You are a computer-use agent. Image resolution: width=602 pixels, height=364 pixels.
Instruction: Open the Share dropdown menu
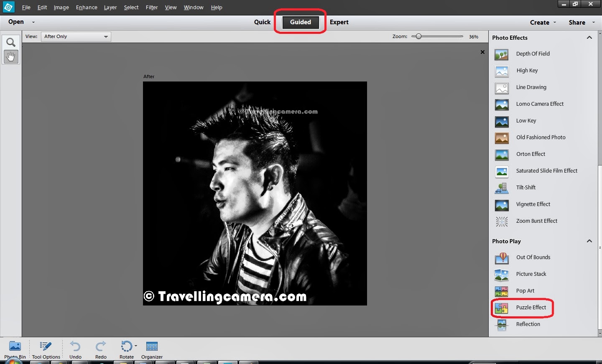tap(582, 23)
